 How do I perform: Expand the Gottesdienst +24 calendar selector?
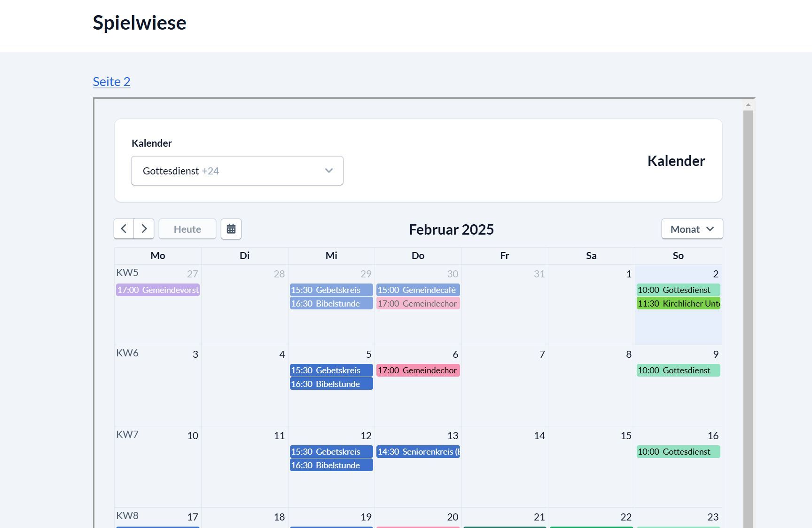point(237,171)
